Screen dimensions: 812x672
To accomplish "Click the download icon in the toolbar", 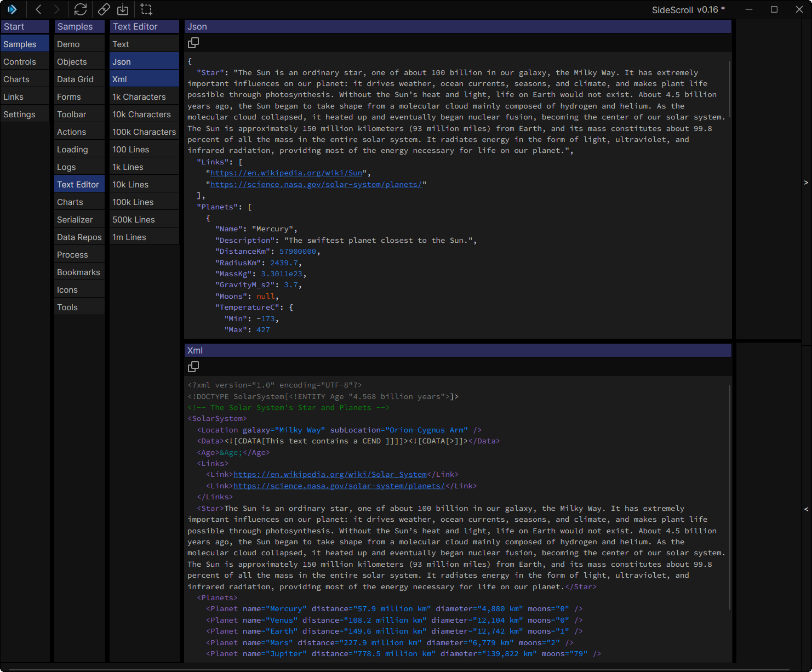I will pos(123,9).
